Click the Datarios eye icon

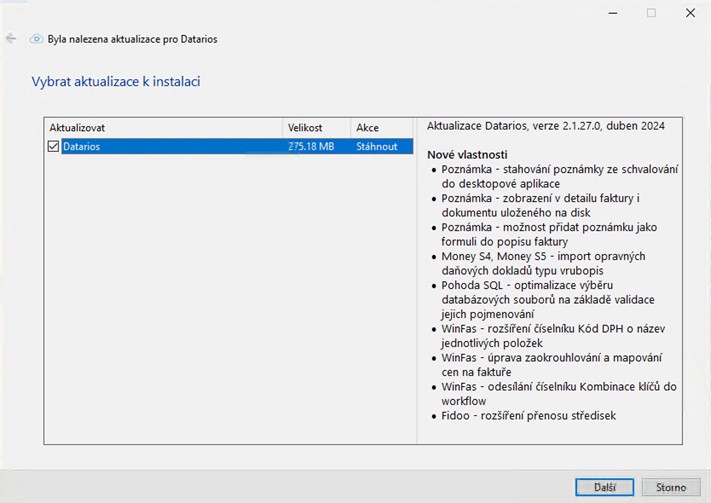tap(37, 39)
